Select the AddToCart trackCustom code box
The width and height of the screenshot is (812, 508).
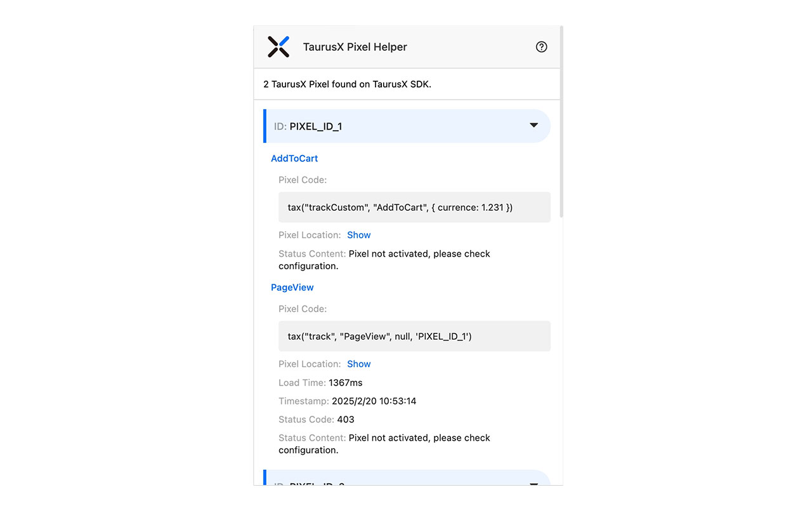click(x=414, y=207)
